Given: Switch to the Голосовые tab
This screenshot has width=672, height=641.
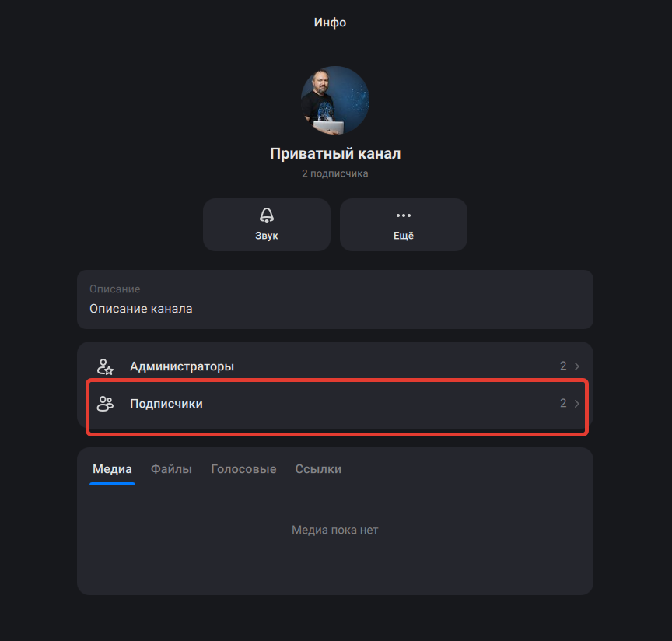Looking at the screenshot, I should tap(243, 469).
